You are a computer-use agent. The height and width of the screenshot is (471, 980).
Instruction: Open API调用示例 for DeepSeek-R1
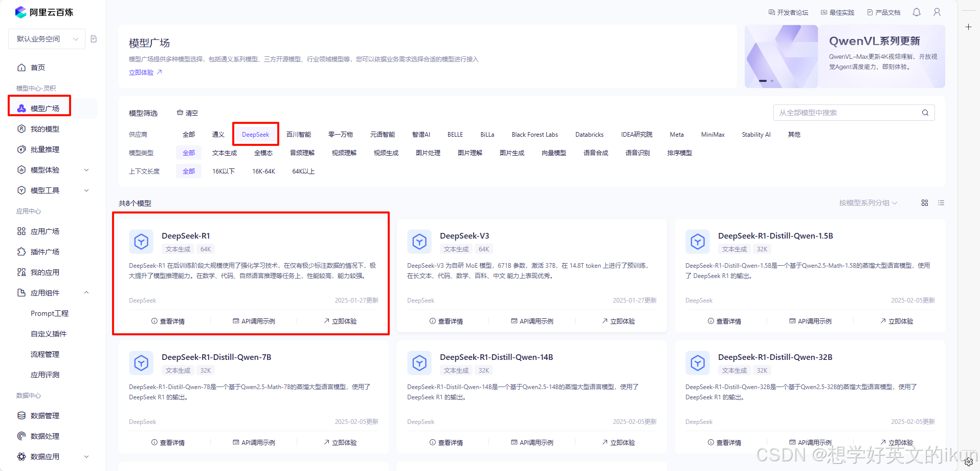coord(254,321)
